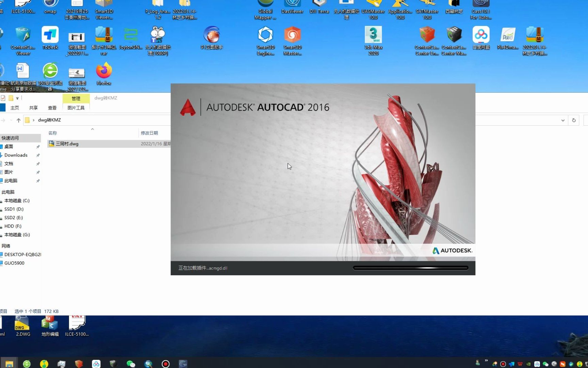Click the screen recorder taskbar icon
The width and height of the screenshot is (588, 368).
coord(165,364)
